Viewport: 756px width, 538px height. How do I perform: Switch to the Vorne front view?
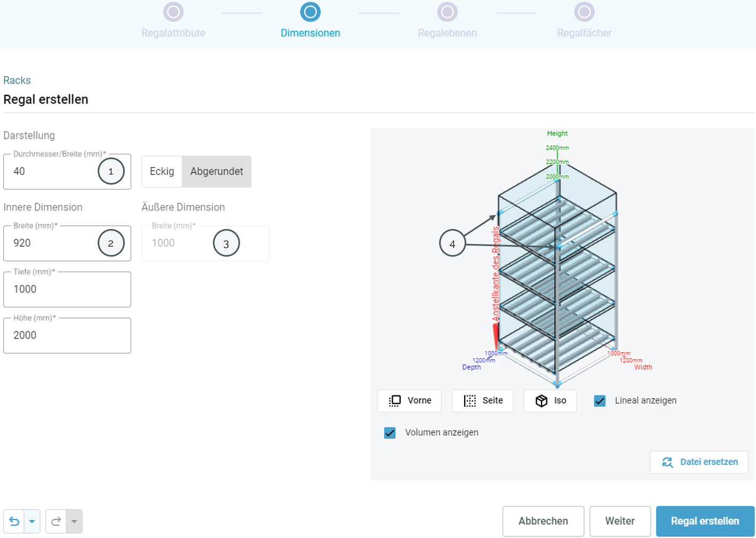point(409,401)
